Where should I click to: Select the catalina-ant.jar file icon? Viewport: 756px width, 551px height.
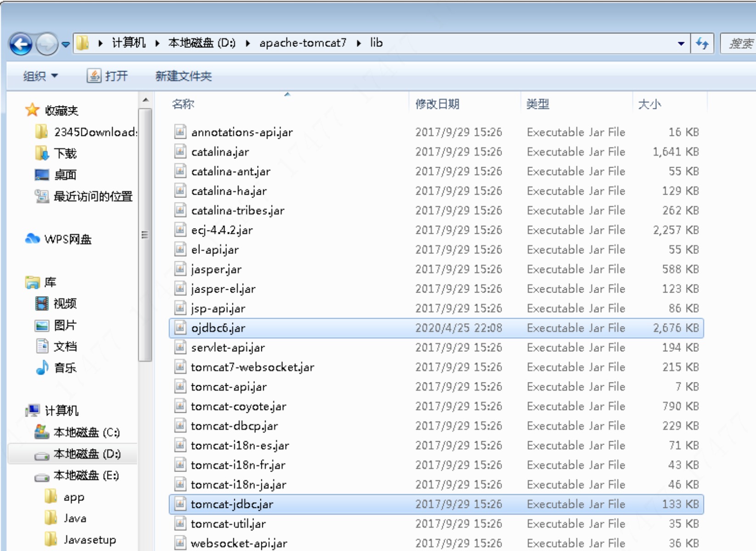[x=180, y=171]
